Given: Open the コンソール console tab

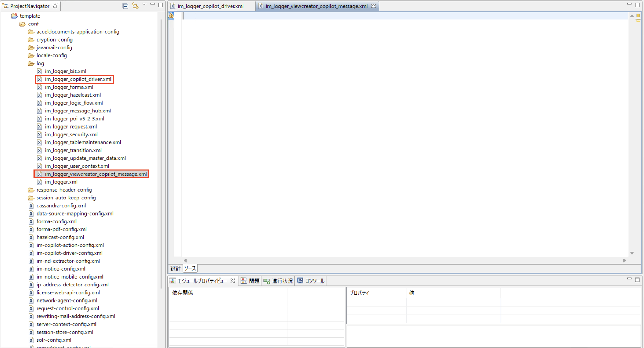Looking at the screenshot, I should point(311,281).
